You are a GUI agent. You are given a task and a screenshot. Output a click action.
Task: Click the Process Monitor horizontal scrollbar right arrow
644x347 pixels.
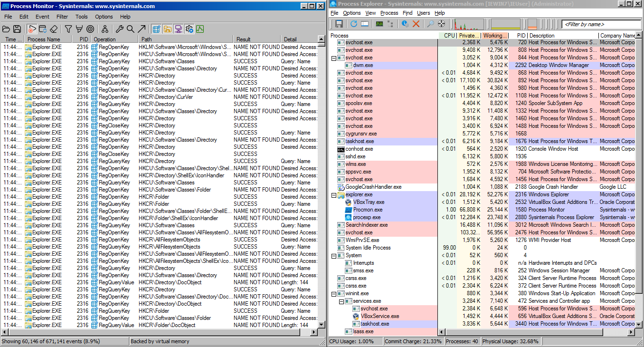(x=313, y=332)
